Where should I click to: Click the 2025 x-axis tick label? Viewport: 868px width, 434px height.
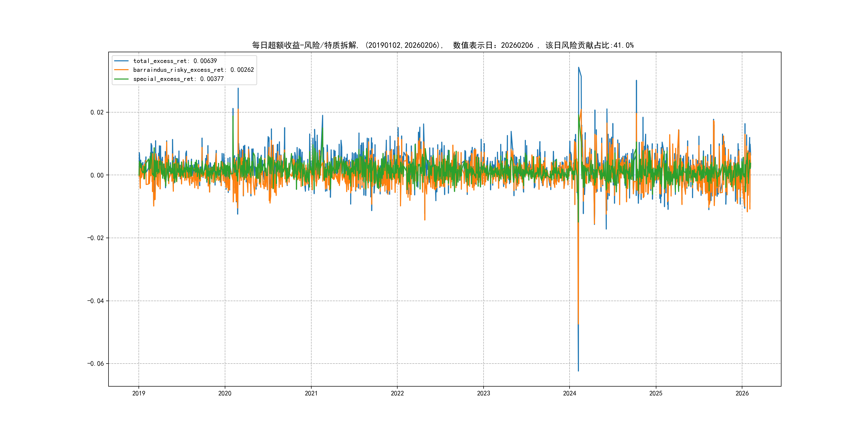[656, 393]
